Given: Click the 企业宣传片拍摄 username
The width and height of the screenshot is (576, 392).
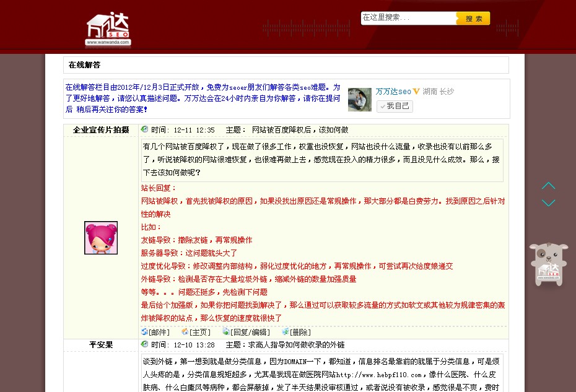Looking at the screenshot, I should pyautogui.click(x=101, y=130).
